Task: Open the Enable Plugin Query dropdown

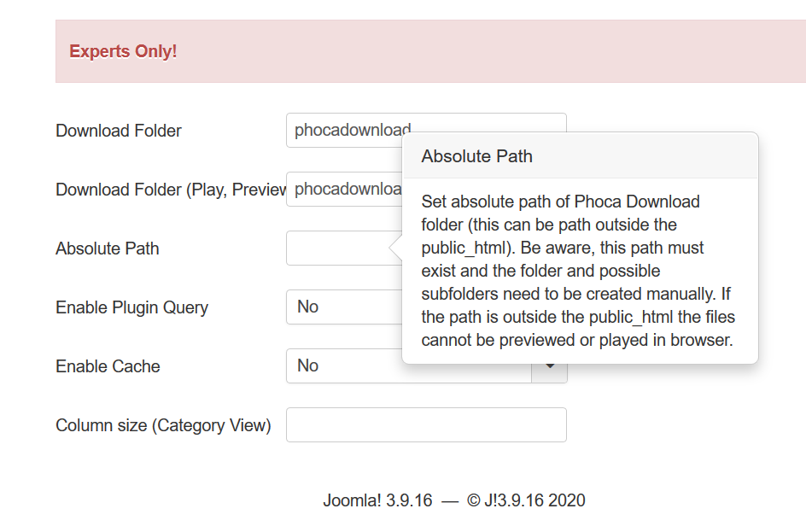Action: point(343,307)
